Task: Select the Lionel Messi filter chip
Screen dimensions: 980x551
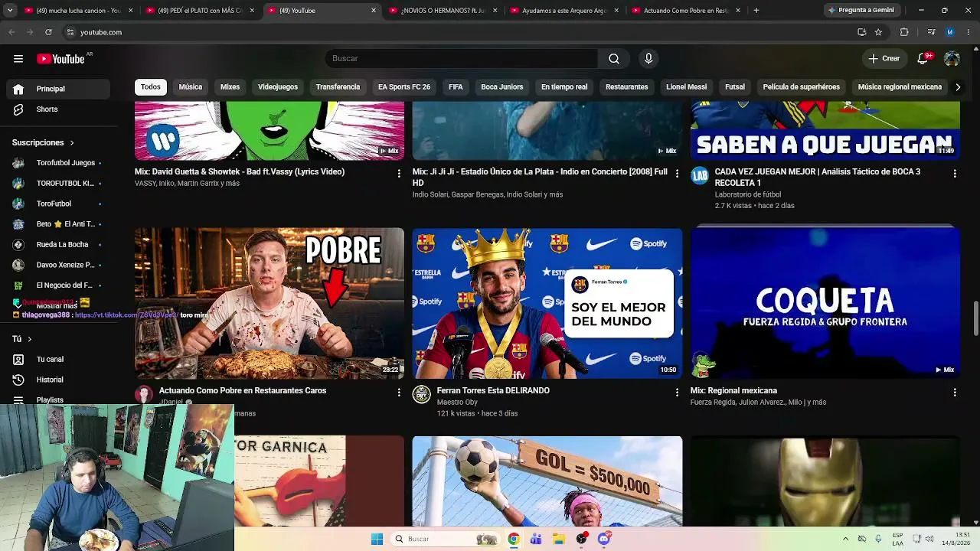Action: (687, 87)
